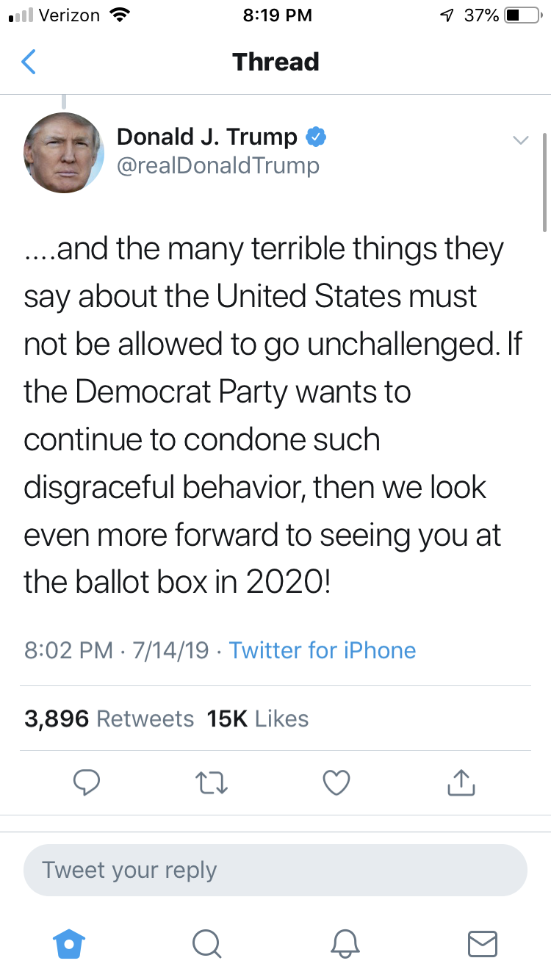Tap the battery indicator in status bar
Viewport: 551px width, 980px height.
click(522, 15)
